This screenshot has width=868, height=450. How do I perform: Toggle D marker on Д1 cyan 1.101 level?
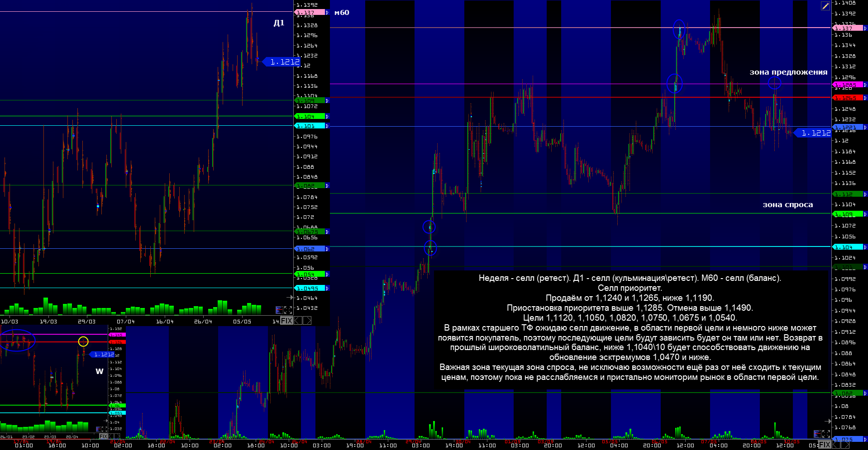tap(327, 126)
